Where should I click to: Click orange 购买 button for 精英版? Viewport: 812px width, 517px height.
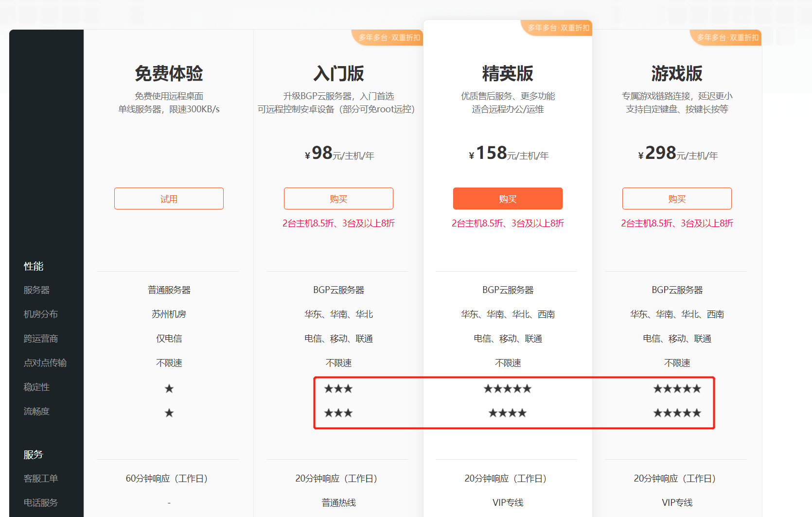508,199
